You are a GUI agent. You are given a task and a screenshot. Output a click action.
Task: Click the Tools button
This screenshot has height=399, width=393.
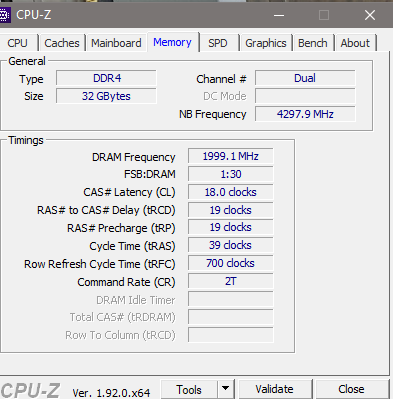(189, 389)
